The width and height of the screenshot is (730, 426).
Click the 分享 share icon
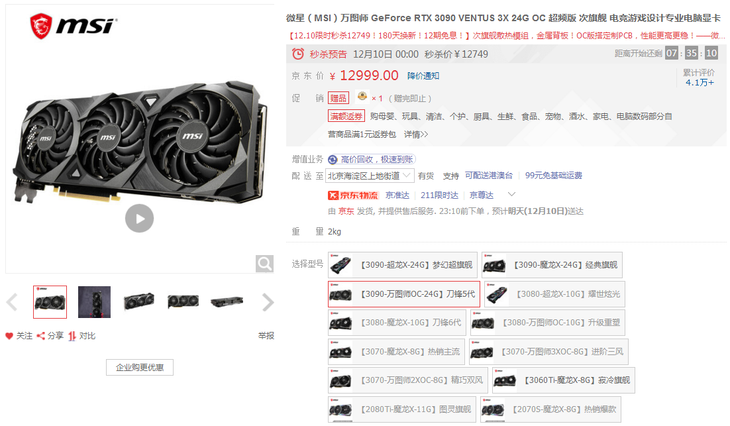41,336
